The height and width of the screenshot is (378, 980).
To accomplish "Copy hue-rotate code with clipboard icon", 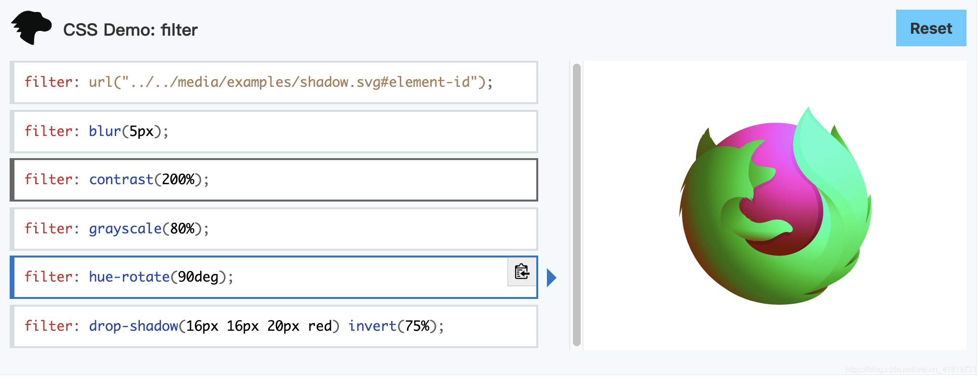I will click(522, 272).
